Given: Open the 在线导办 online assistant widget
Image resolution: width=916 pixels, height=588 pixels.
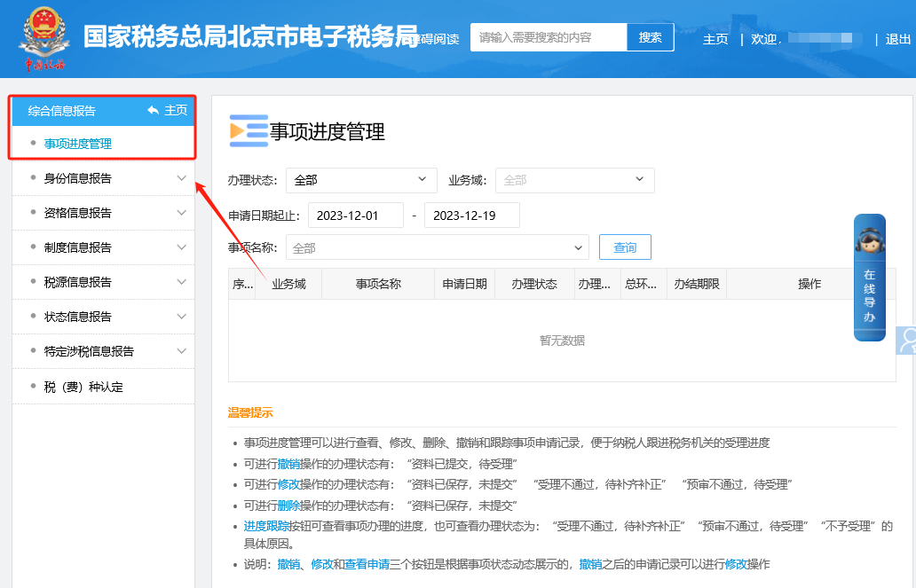Looking at the screenshot, I should point(869,277).
